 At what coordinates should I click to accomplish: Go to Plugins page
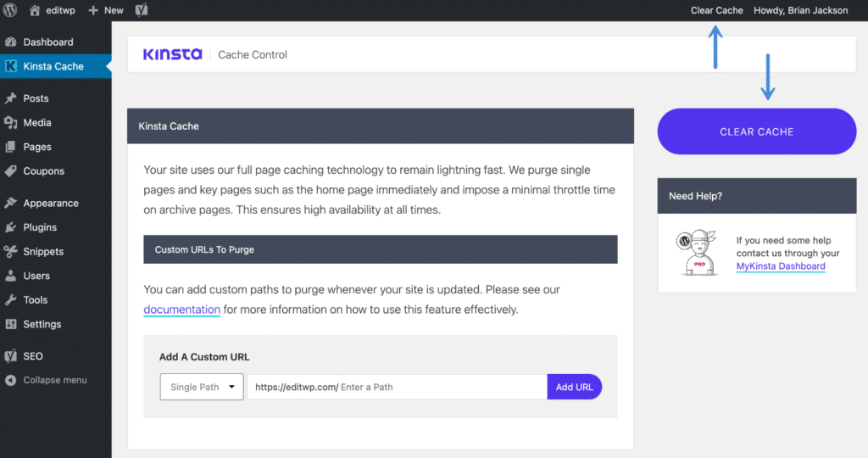[x=40, y=227]
